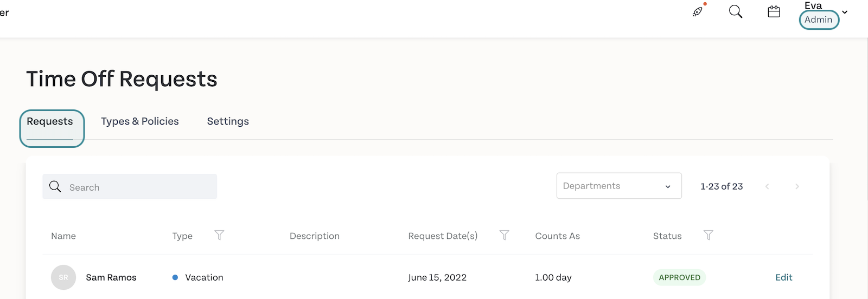868x299 pixels.
Task: Expand the Eva user menu chevron
Action: [x=845, y=12]
